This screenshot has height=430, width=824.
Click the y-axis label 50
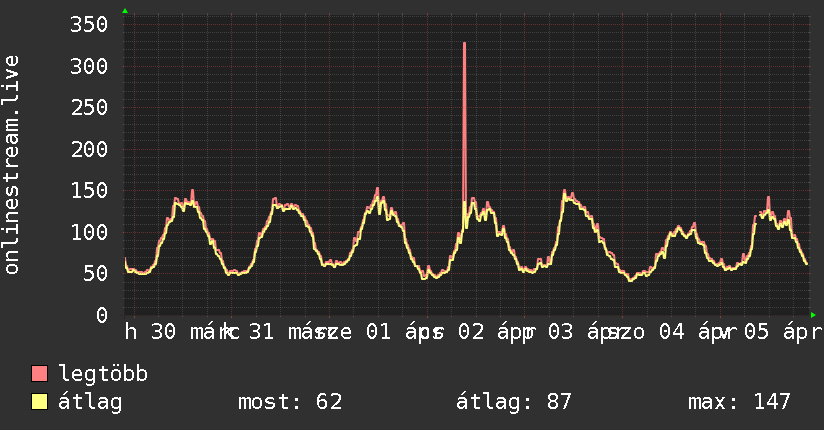95,274
